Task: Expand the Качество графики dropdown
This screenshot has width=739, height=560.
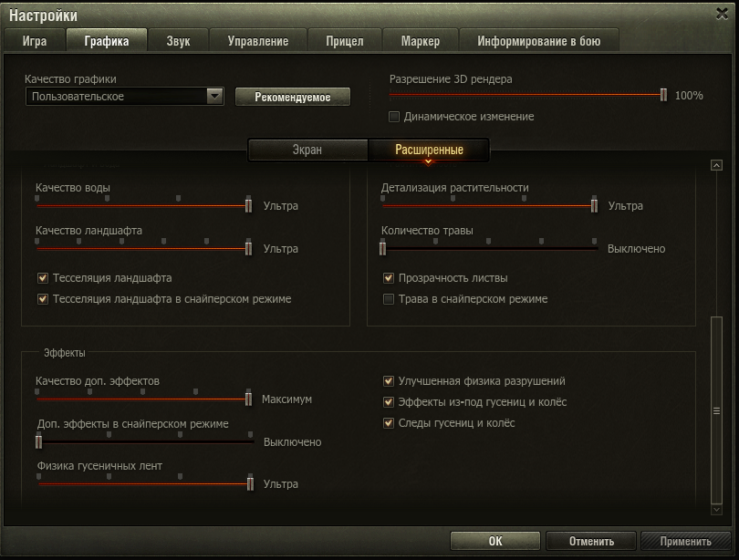Action: [214, 96]
